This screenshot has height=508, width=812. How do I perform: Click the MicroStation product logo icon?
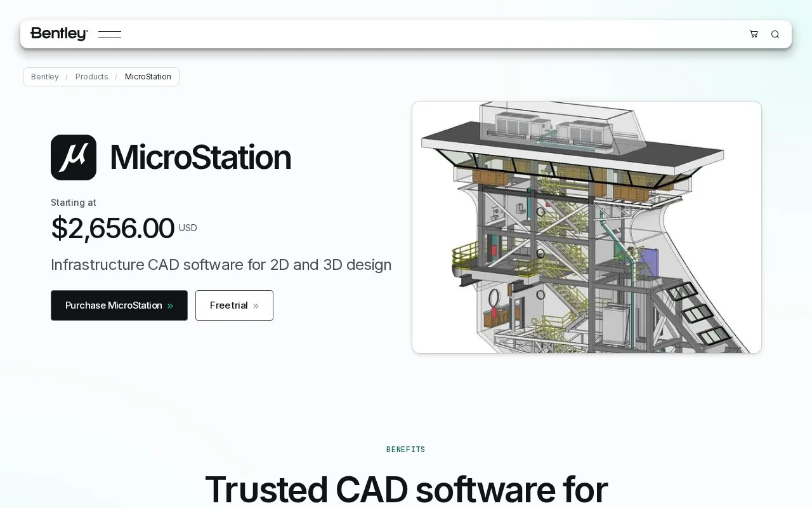click(74, 157)
